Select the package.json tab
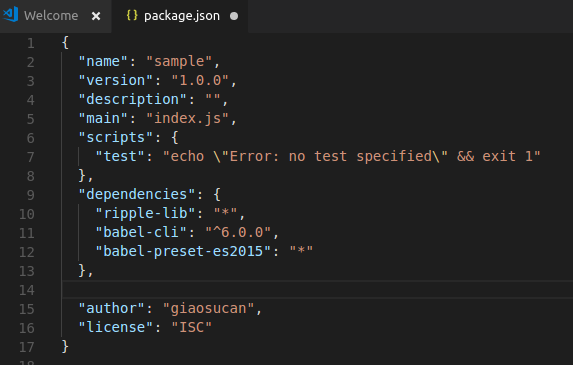Viewport: 573px width, 365px height. point(180,16)
